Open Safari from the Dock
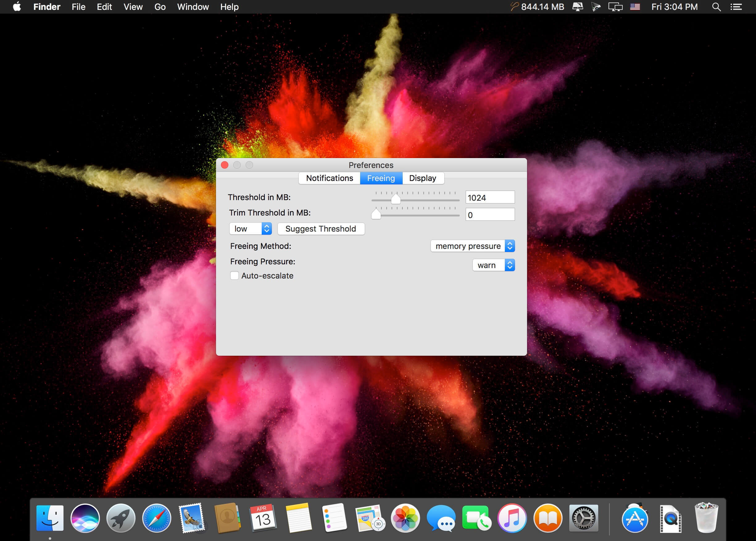 tap(156, 518)
